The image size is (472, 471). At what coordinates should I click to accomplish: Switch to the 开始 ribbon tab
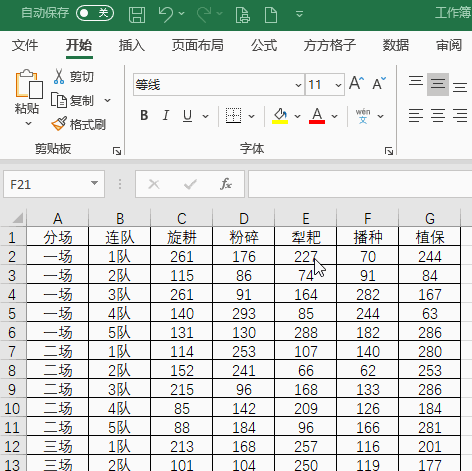79,45
